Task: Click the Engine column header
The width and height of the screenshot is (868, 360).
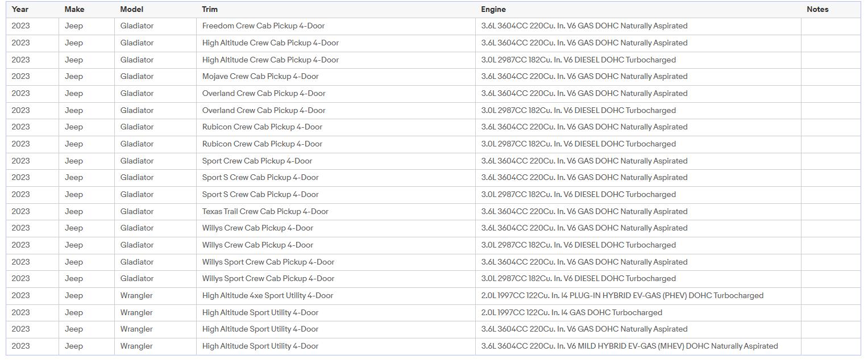Action: (x=493, y=9)
